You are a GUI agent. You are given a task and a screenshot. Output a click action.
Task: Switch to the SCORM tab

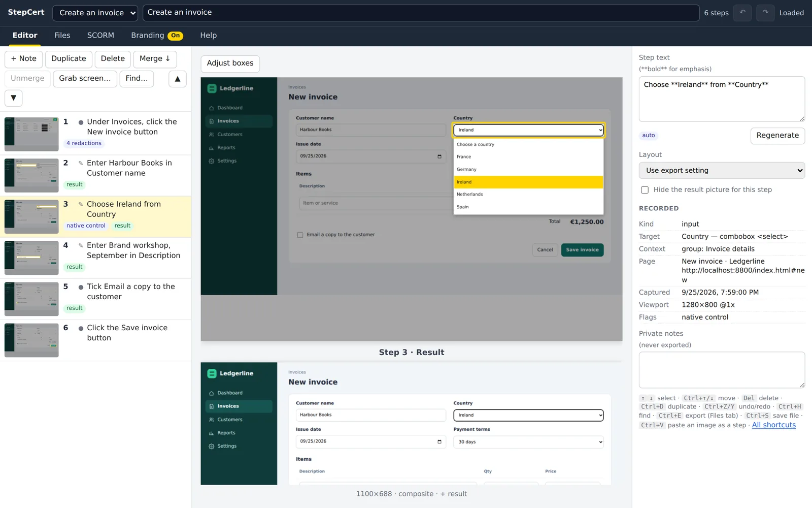[100, 36]
